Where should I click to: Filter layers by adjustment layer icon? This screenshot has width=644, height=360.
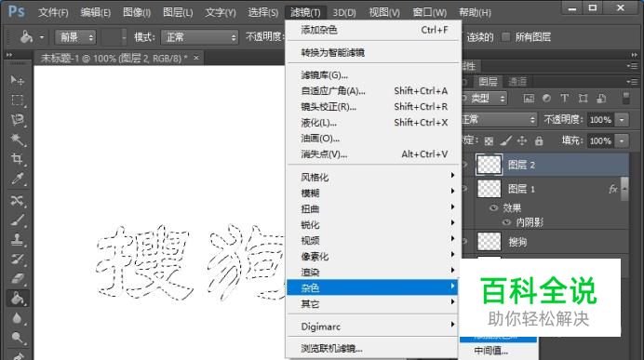[x=546, y=99]
